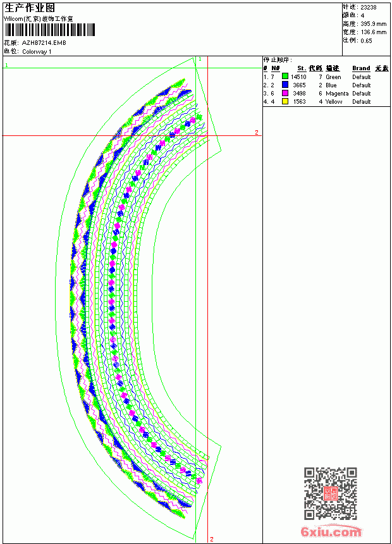Image resolution: width=392 pixels, height=544 pixels.
Task: Click the curved embroidery design preview
Action: (x=138, y=299)
